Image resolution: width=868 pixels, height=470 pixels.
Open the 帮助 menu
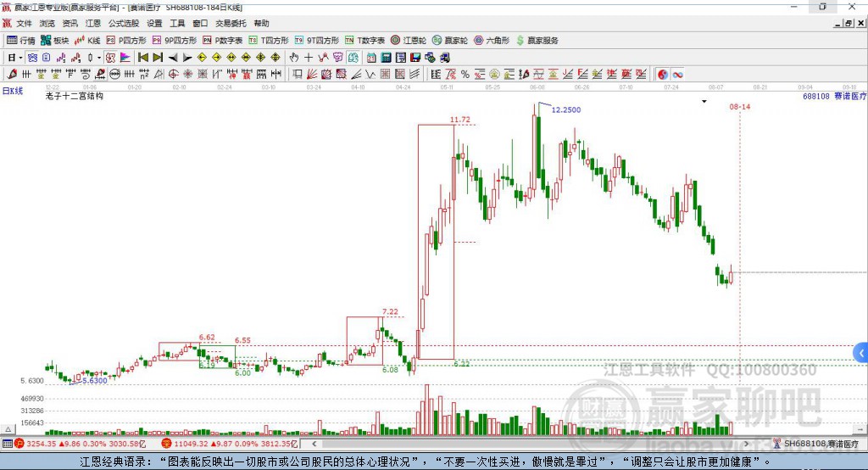[261, 23]
